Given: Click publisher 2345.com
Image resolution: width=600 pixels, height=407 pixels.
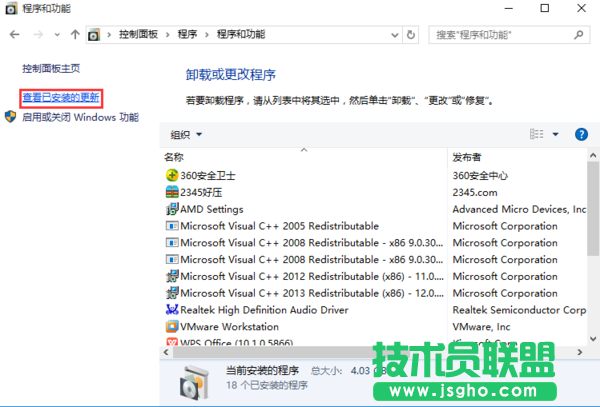Looking at the screenshot, I should coord(475,192).
